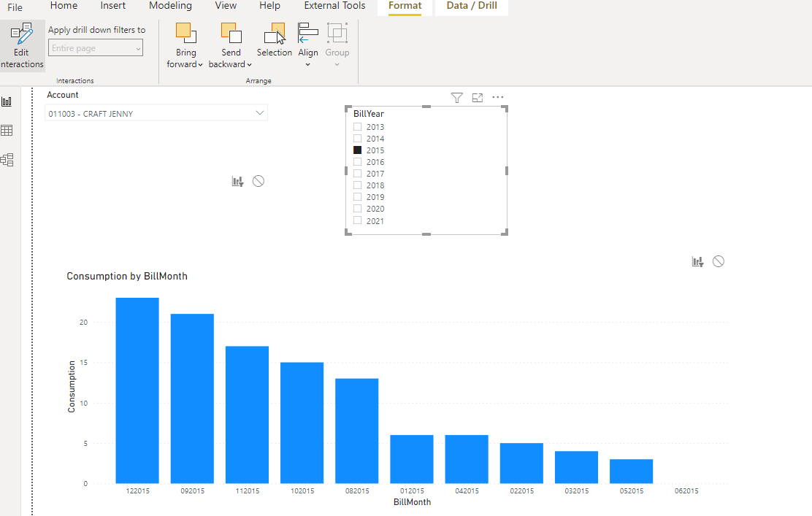This screenshot has width=812, height=516.
Task: Switch to the View ribbon tab
Action: [x=226, y=6]
